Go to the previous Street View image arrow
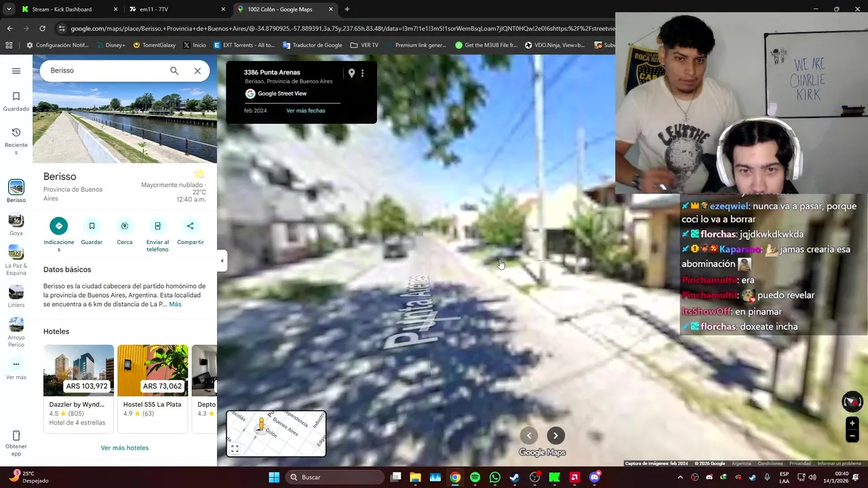 coord(529,436)
